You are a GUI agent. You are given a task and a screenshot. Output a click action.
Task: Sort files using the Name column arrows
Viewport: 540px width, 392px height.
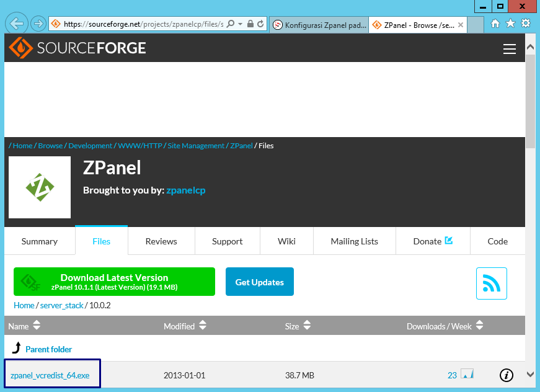(x=36, y=326)
